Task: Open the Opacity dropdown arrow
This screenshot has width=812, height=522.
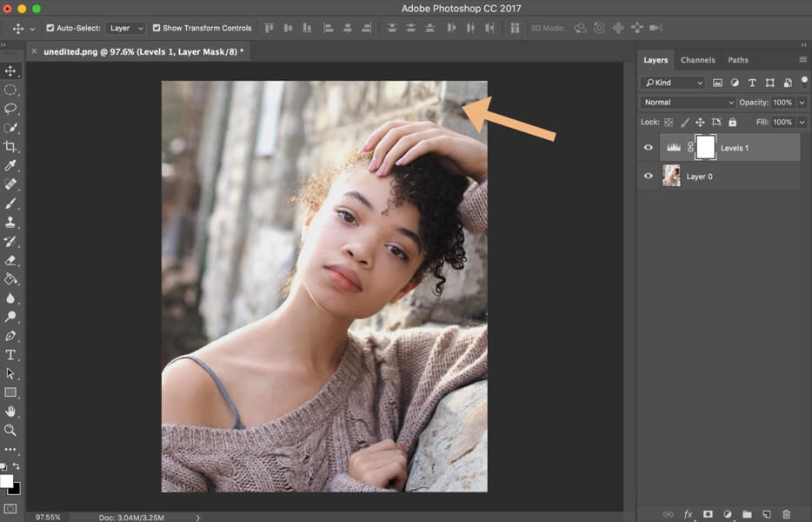Action: pos(802,102)
